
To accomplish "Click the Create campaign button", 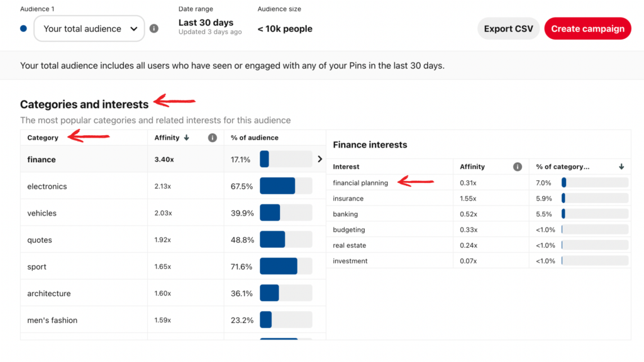I will [587, 29].
